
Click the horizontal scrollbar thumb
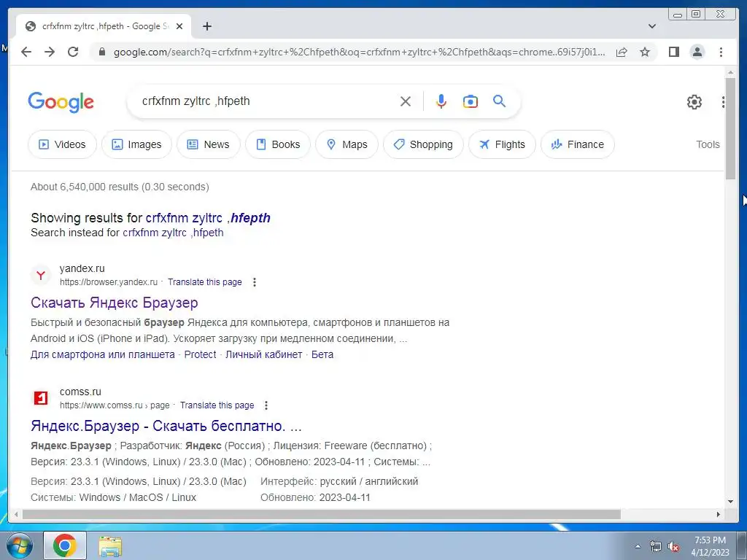[x=322, y=514]
